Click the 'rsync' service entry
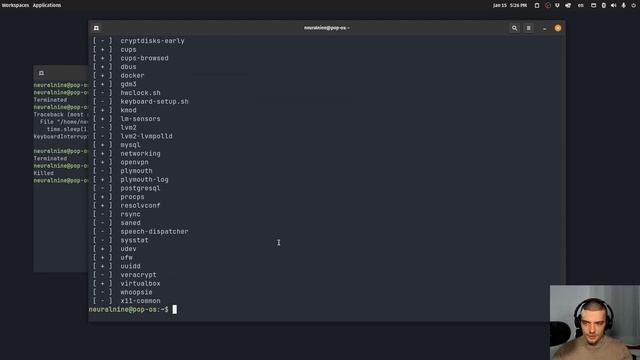This screenshot has height=360, width=640. click(130, 214)
